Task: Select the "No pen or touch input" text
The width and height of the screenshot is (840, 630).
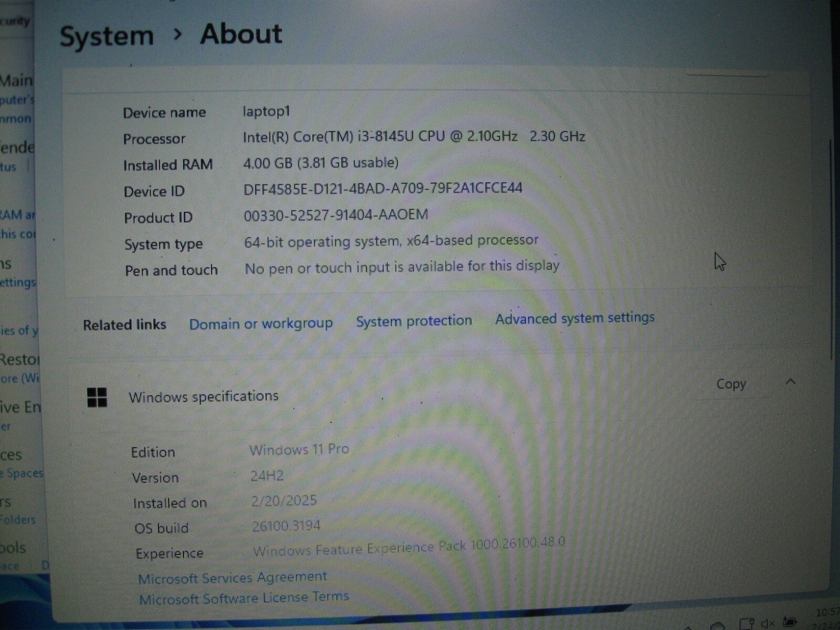Action: coord(402,267)
